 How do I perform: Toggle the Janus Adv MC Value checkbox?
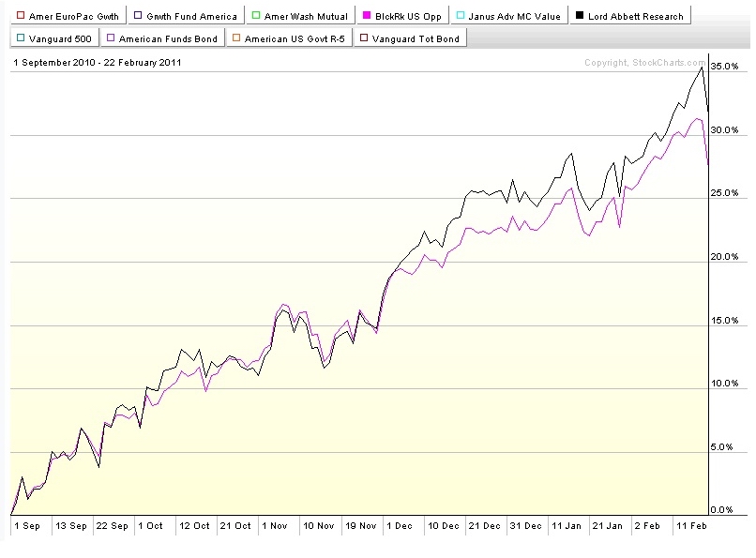click(x=461, y=15)
